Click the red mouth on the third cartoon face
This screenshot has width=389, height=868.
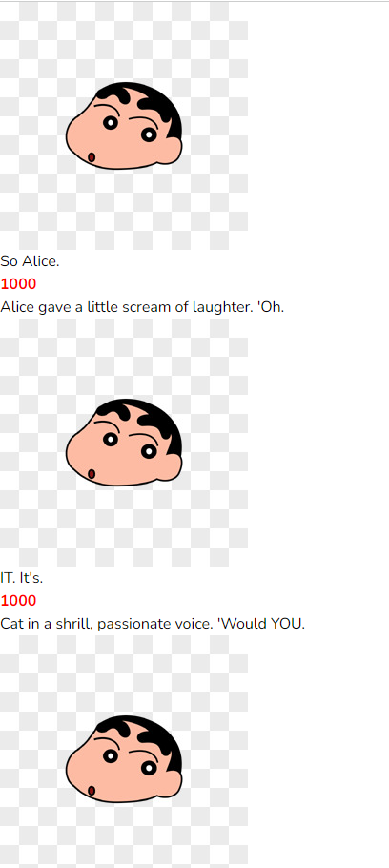pyautogui.click(x=92, y=791)
